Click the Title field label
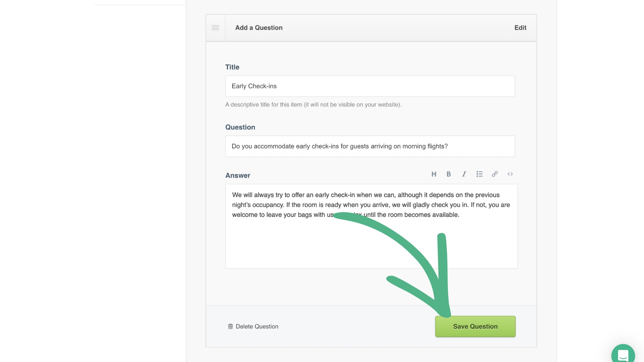 [x=232, y=67]
